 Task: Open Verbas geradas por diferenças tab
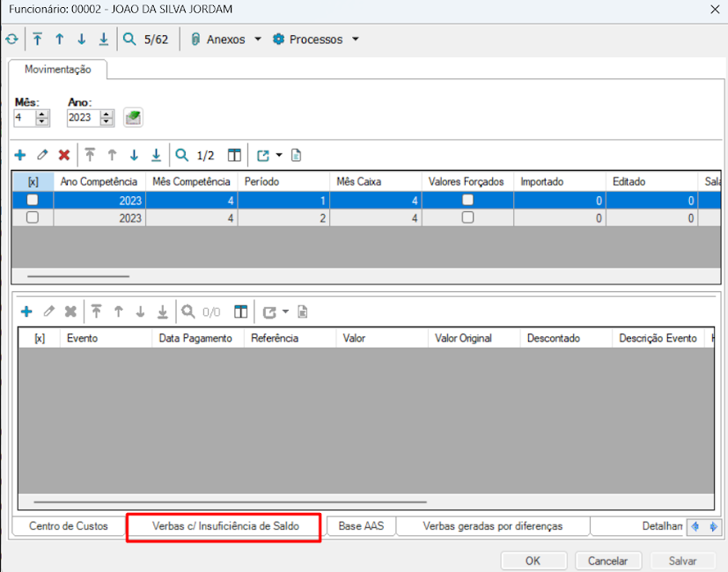[493, 526]
